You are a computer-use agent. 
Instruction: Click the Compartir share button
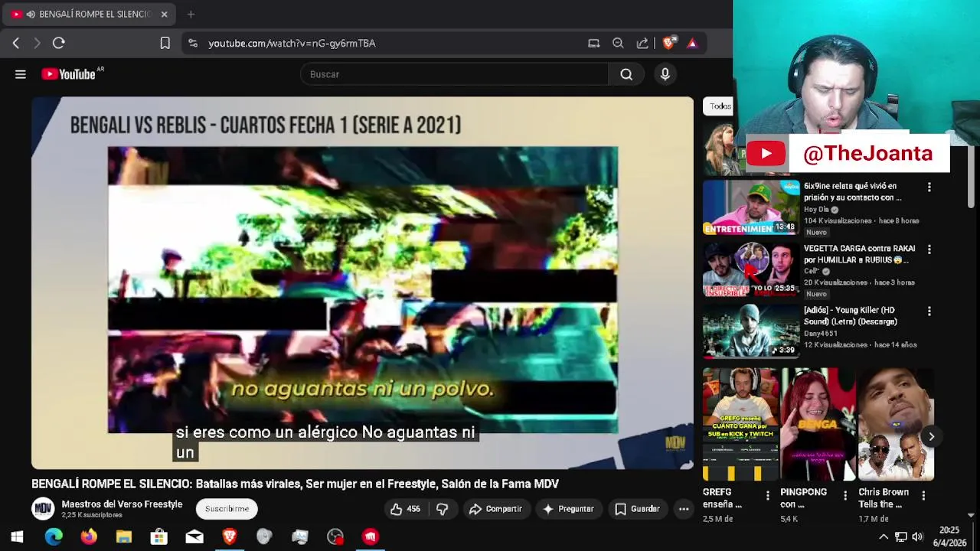pos(495,509)
